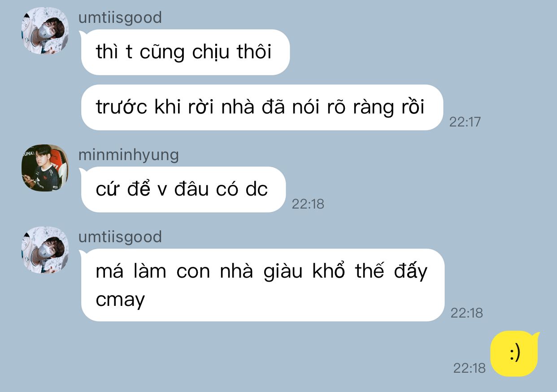This screenshot has height=392, width=557.
Task: Open minminhyung's profile picture
Action: [x=45, y=168]
